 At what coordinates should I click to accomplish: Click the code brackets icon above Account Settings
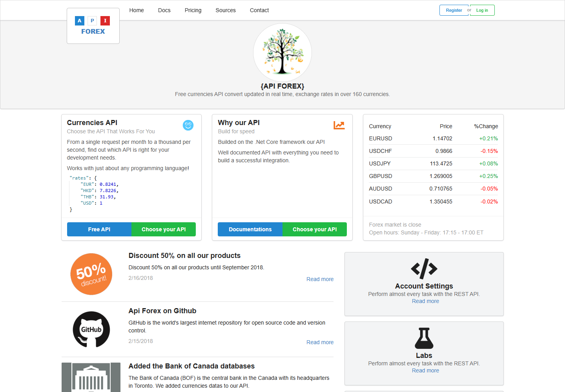(x=424, y=269)
